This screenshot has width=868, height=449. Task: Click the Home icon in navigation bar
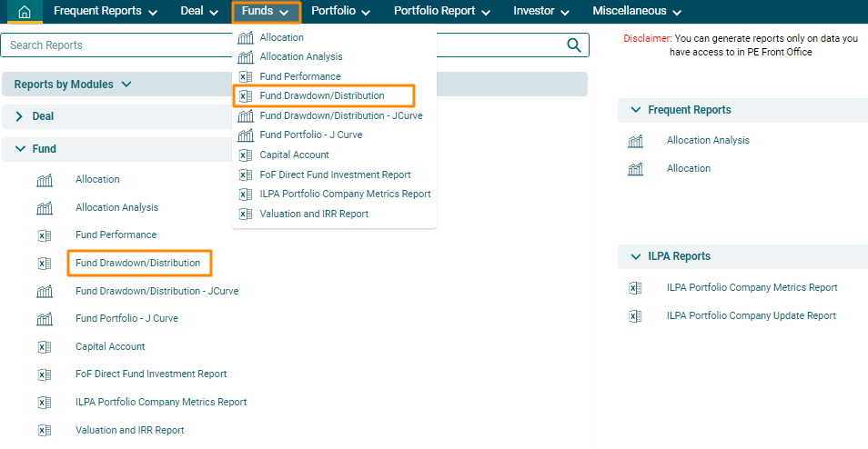[x=25, y=12]
